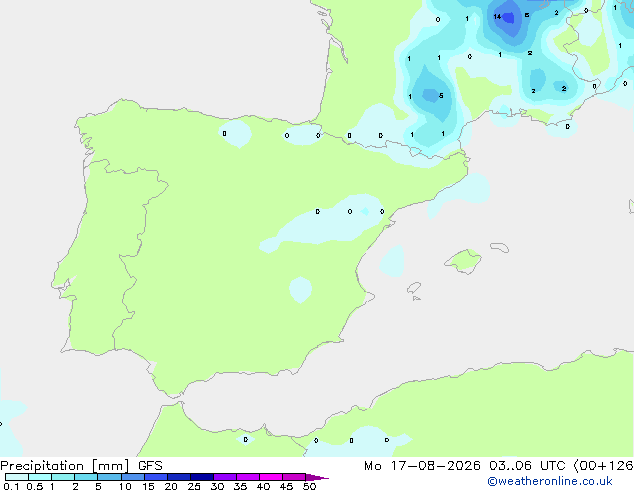Click the Precipitation [mm] GFS title
Viewport: 634px width, 490px height.
(x=81, y=466)
